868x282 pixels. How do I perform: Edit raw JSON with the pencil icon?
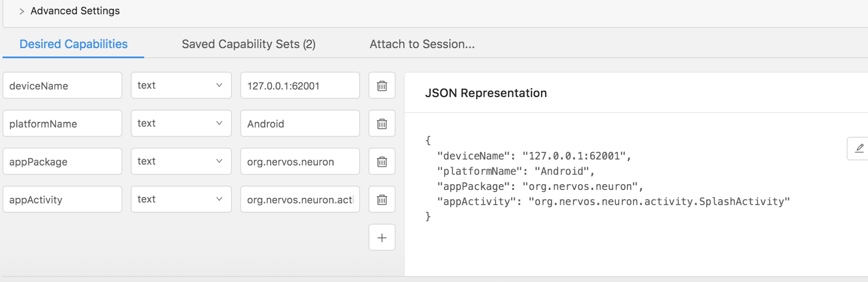point(859,148)
